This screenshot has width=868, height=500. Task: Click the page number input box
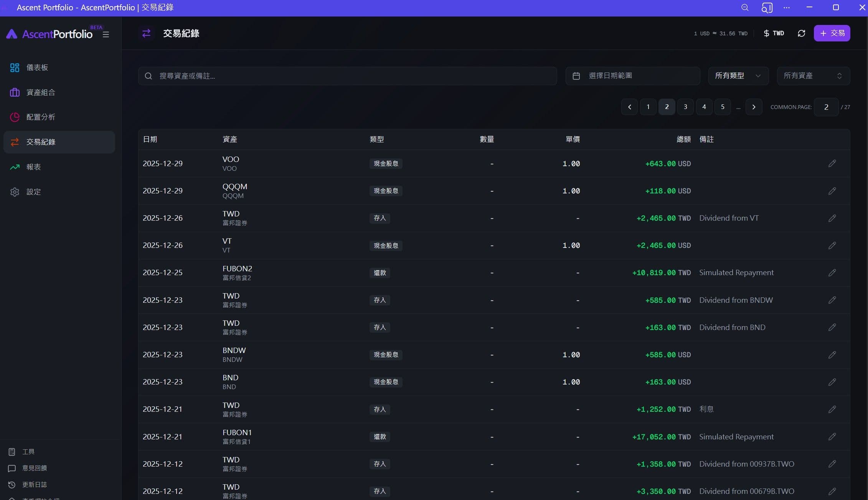pos(826,107)
